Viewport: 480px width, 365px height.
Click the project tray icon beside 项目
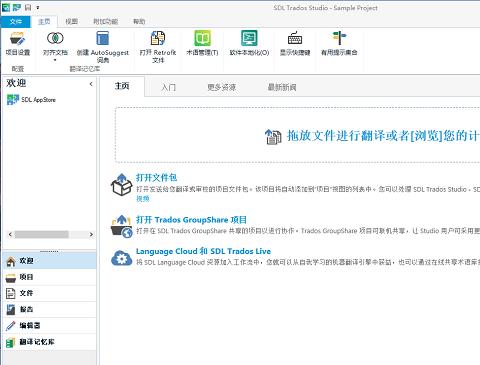click(11, 277)
